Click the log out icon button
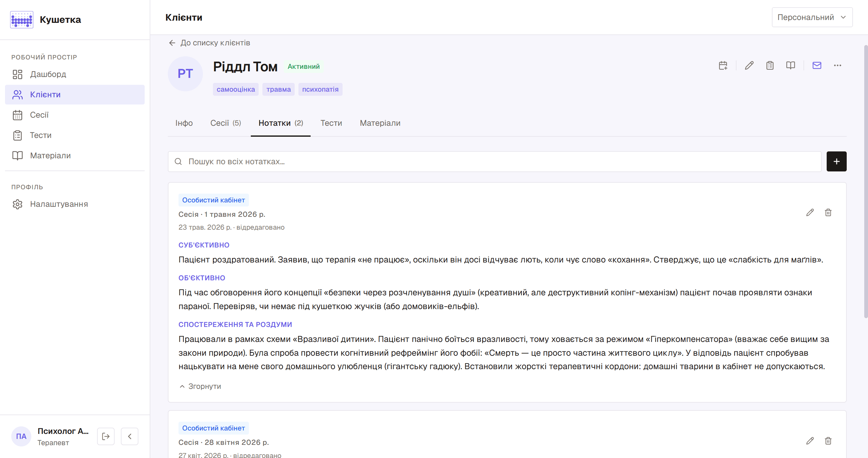The height and width of the screenshot is (458, 868). point(106,436)
